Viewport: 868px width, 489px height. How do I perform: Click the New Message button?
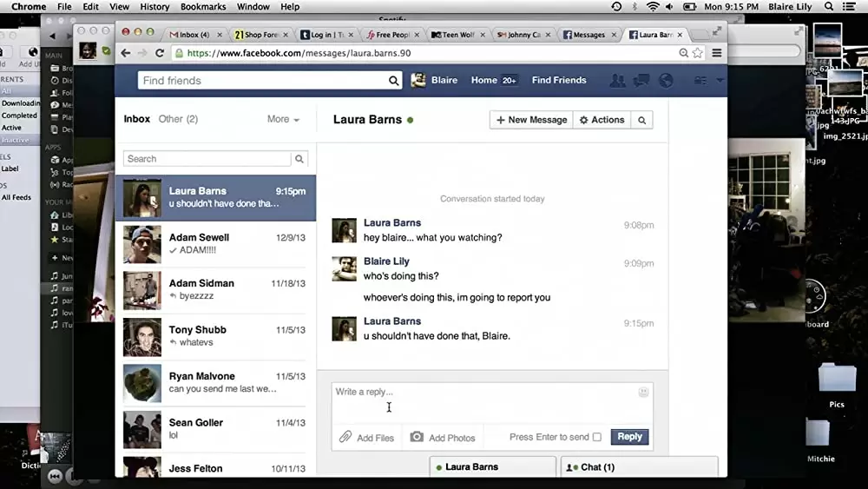pyautogui.click(x=530, y=120)
